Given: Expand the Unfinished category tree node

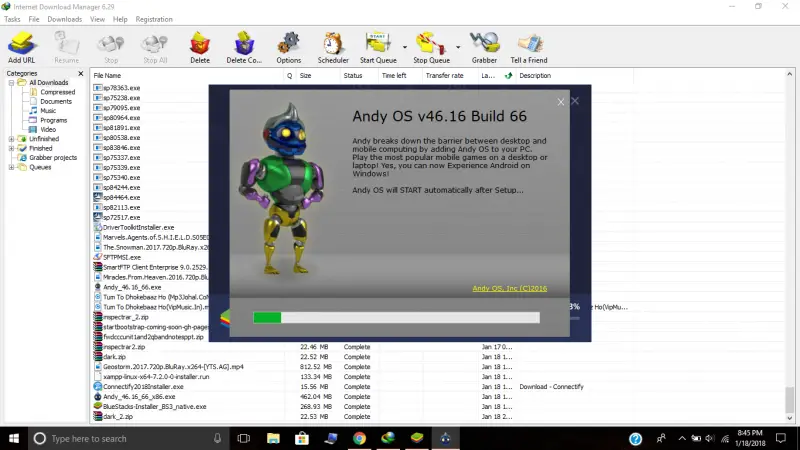Looking at the screenshot, I should pos(11,139).
